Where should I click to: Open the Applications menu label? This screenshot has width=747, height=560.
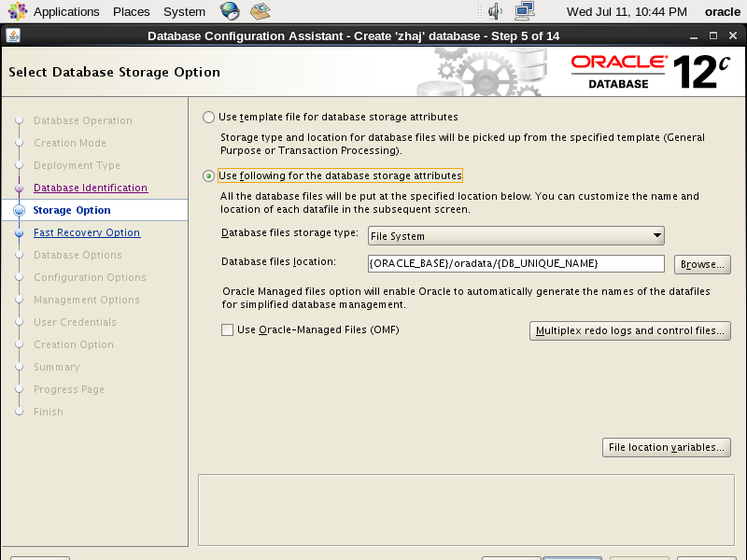66,11
